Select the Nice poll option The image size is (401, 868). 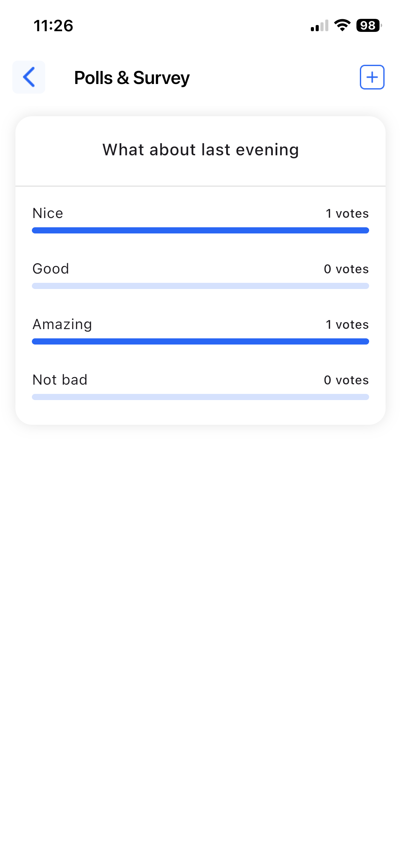[x=48, y=213]
